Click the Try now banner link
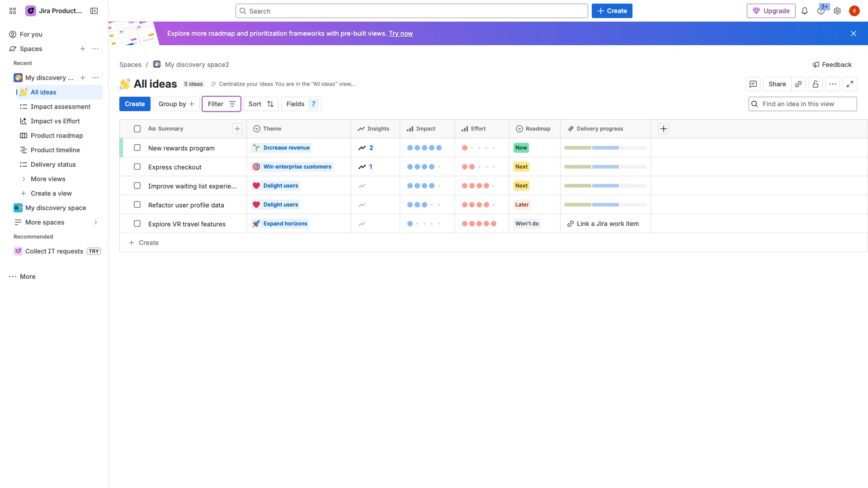 click(x=400, y=33)
